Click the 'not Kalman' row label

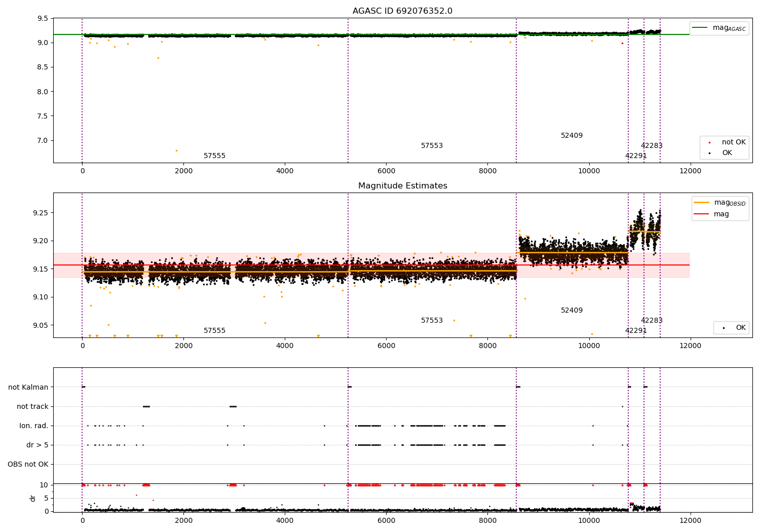coord(28,387)
